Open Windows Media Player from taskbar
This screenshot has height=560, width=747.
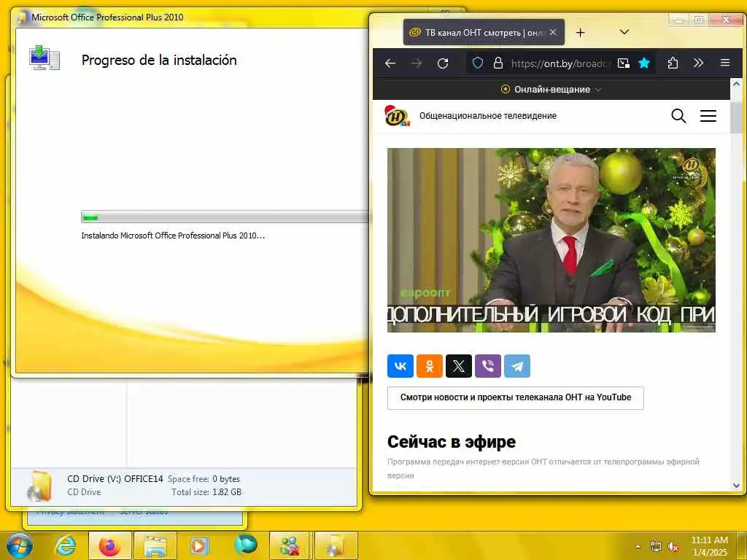click(x=200, y=545)
